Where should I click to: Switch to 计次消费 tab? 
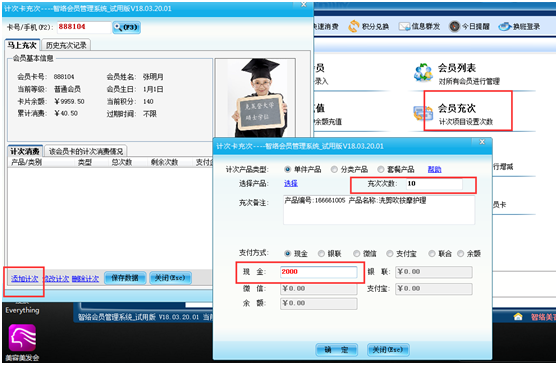[25, 151]
